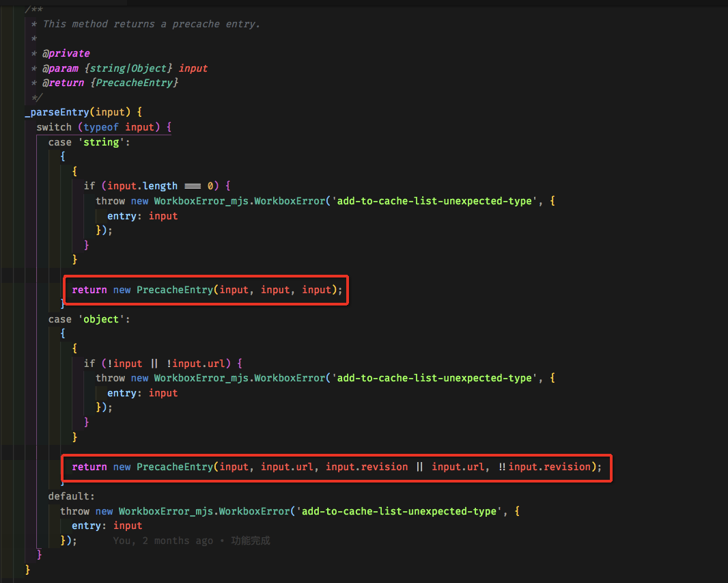Click the @private JSDoc tag

pyautogui.click(x=66, y=53)
